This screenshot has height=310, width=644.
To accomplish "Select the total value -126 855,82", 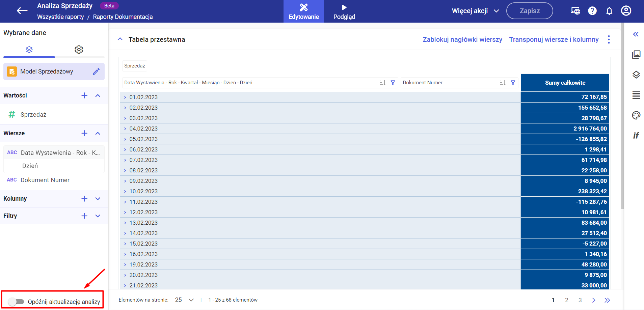I will click(591, 139).
